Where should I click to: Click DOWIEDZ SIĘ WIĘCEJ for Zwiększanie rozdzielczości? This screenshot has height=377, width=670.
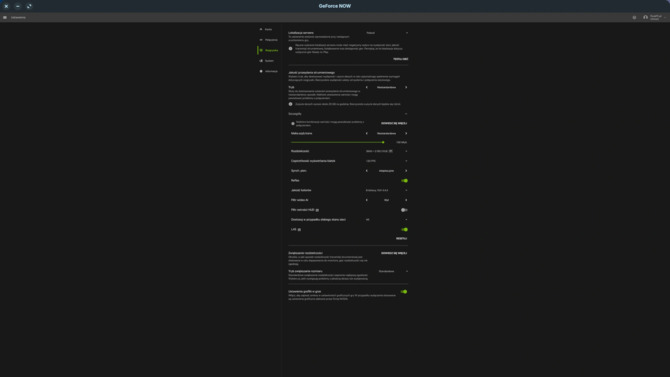(394, 253)
